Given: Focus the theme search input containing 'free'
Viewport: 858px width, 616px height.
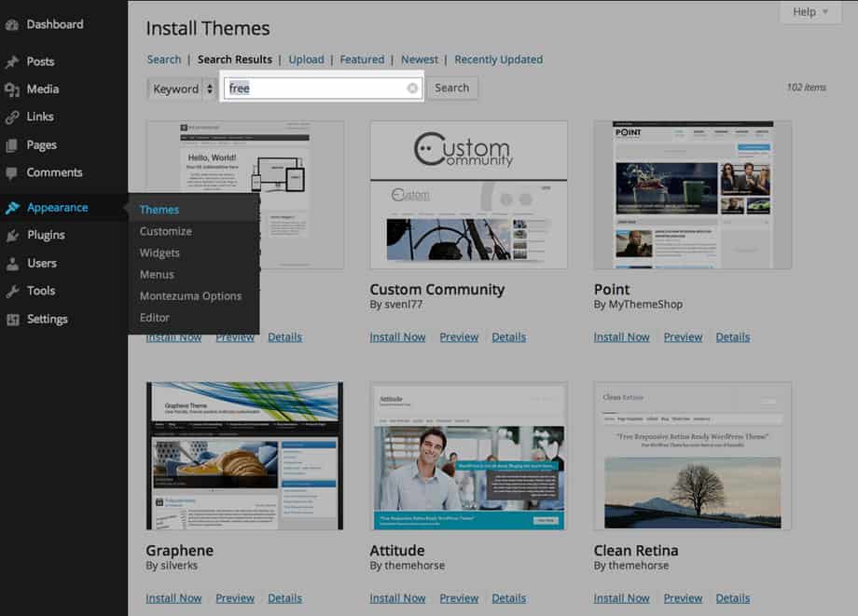Looking at the screenshot, I should 322,88.
